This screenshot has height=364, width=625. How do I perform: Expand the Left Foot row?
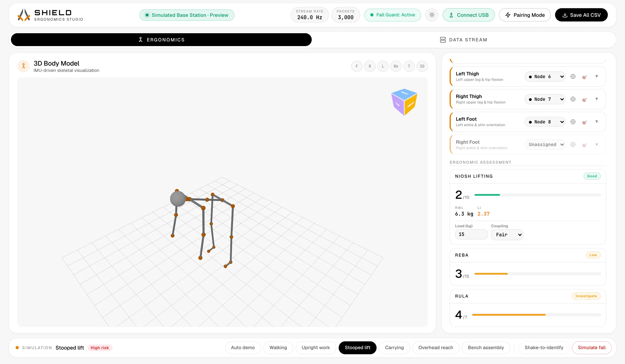597,122
